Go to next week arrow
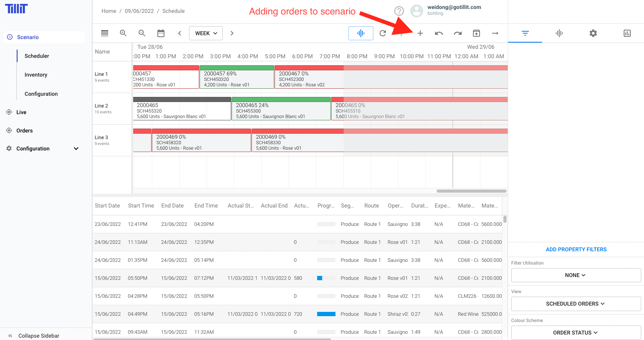The height and width of the screenshot is (340, 644). tap(232, 33)
